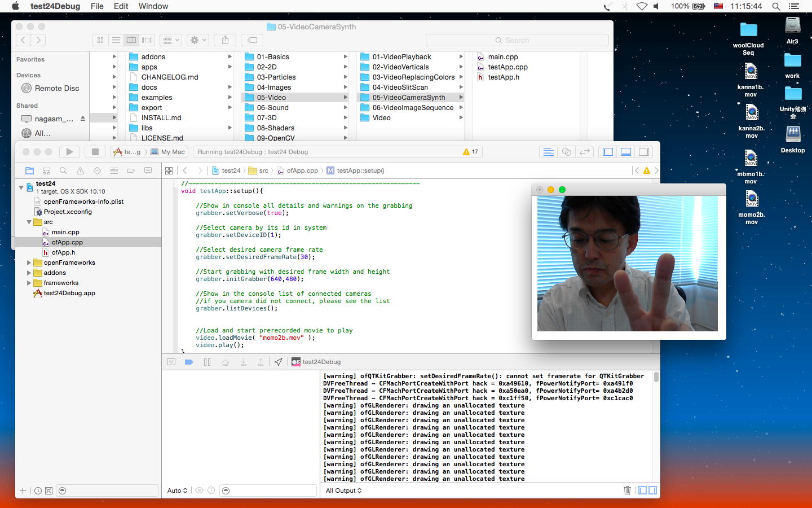812x508 pixels.
Task: Select testApp.cpp in Finder column
Action: pyautogui.click(x=507, y=67)
